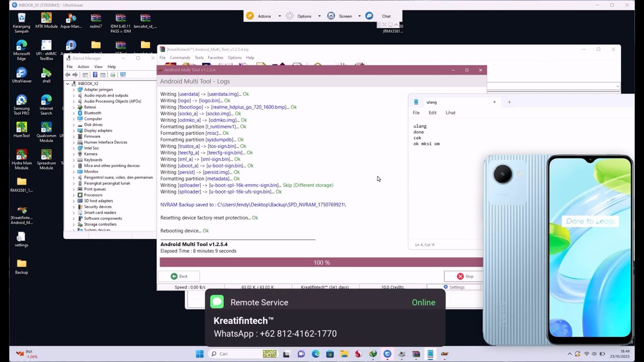The height and width of the screenshot is (362, 644).
Task: Click 10.0 Credits in status bar
Action: coord(392,287)
